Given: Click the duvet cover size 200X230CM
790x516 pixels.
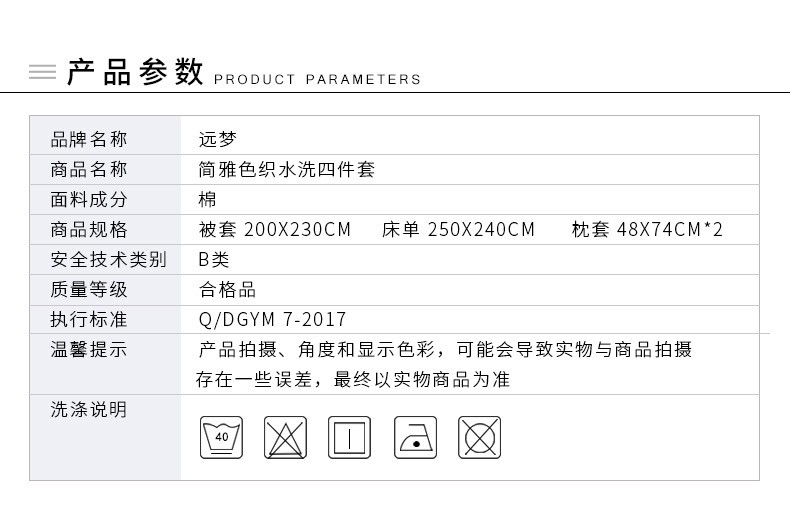Looking at the screenshot, I should 297,230.
